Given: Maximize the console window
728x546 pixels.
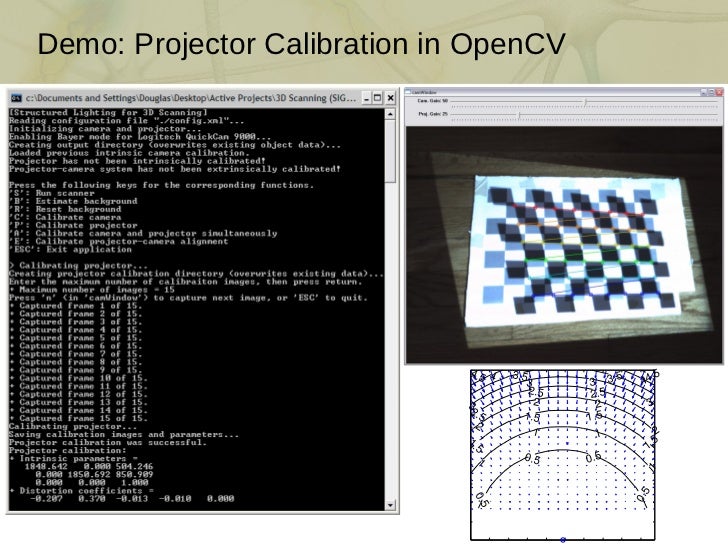Looking at the screenshot, I should click(378, 98).
